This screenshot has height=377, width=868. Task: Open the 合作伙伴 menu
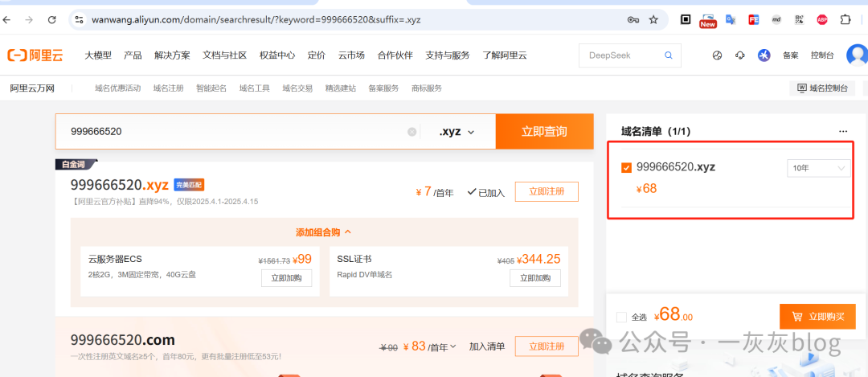[395, 55]
